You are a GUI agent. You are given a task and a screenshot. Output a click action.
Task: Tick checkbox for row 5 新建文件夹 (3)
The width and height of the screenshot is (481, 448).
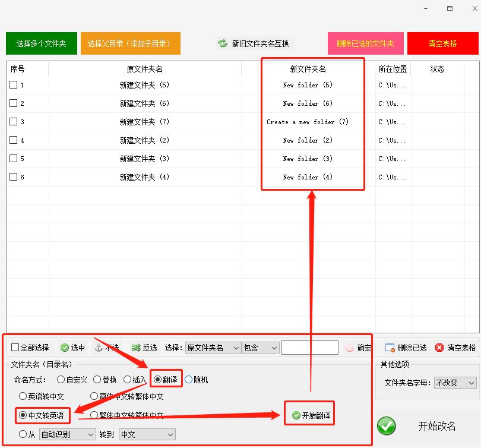click(x=13, y=158)
